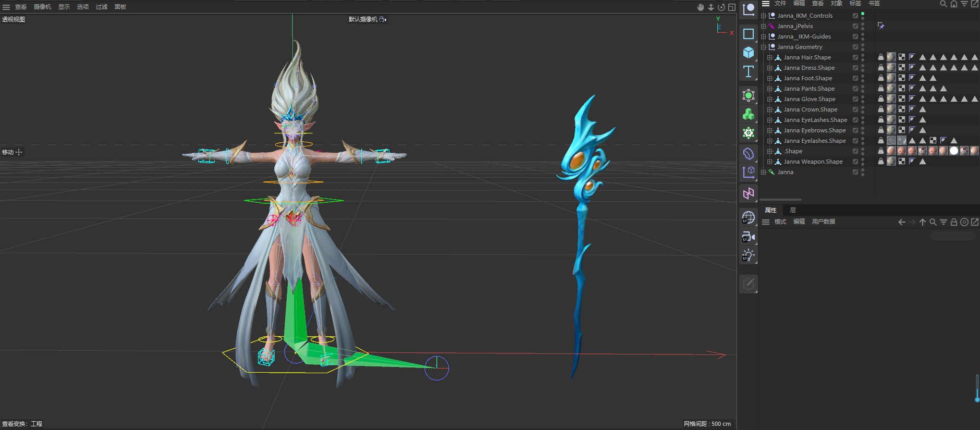Screen dimensions: 980x430
Task: Open the 模式 menu in Attribute Manager
Action: 780,222
